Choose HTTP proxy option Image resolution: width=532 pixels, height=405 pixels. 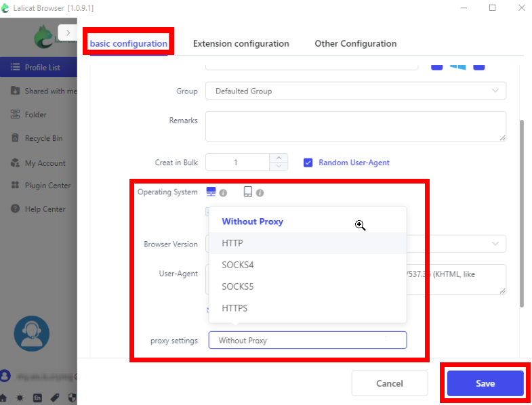pyautogui.click(x=308, y=243)
